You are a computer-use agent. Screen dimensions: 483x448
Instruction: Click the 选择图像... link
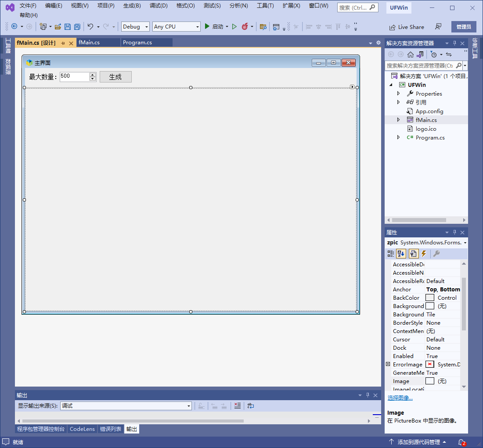pos(400,398)
